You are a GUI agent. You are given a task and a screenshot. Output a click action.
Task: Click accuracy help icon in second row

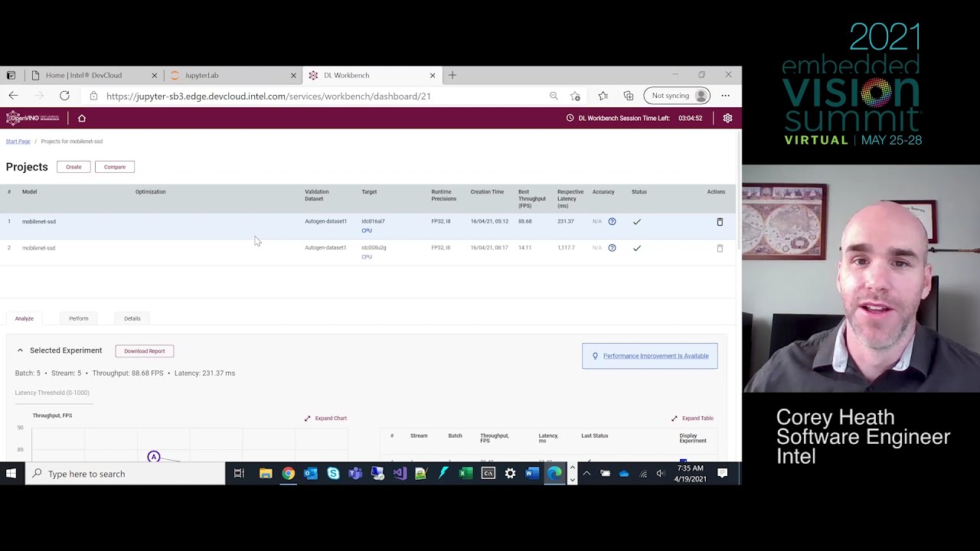pyautogui.click(x=612, y=248)
